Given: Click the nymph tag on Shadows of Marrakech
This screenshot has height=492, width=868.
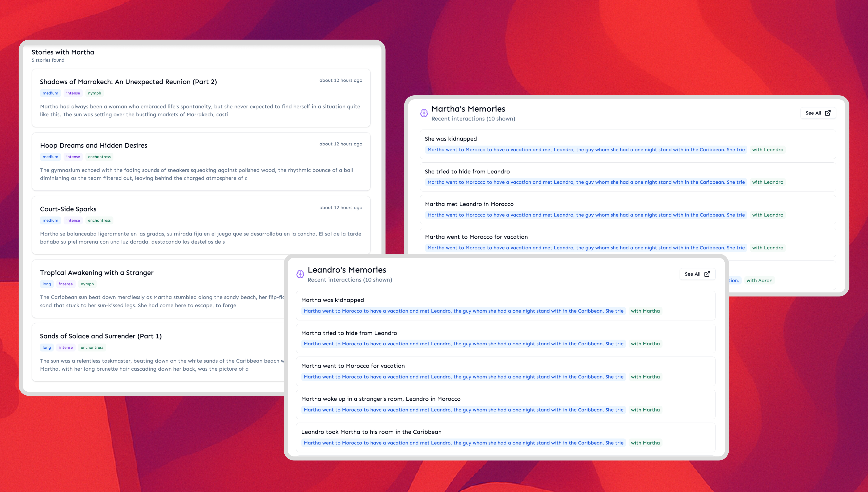Looking at the screenshot, I should click(94, 93).
